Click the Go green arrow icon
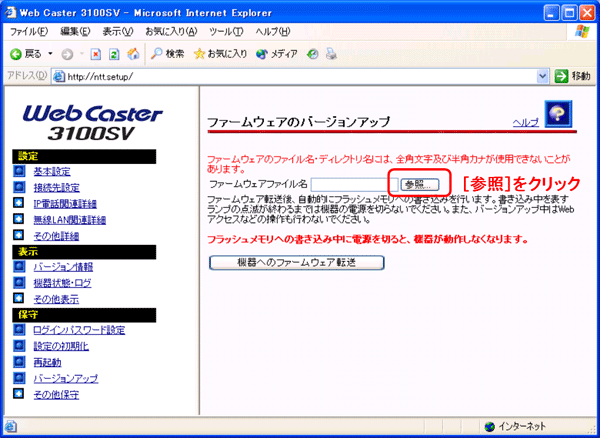The width and height of the screenshot is (600, 438). point(561,77)
